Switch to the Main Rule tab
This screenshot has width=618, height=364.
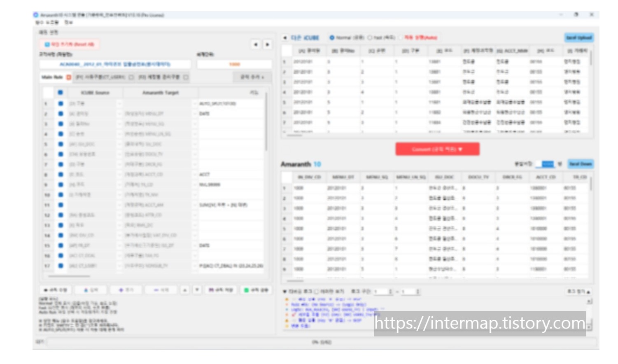(x=56, y=77)
